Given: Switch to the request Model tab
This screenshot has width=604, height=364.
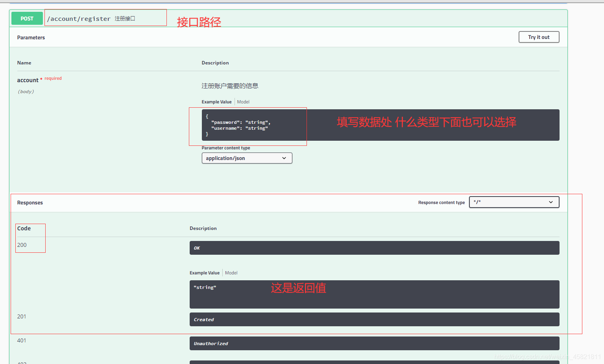Looking at the screenshot, I should click(x=243, y=102).
